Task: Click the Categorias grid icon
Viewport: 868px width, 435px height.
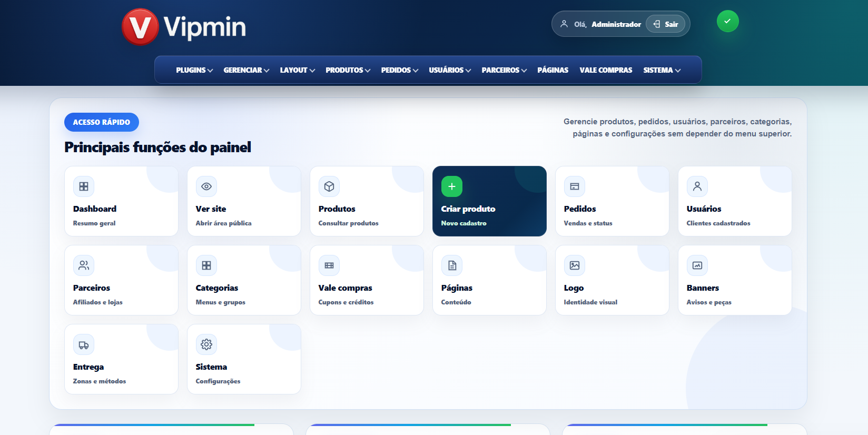Action: click(206, 265)
